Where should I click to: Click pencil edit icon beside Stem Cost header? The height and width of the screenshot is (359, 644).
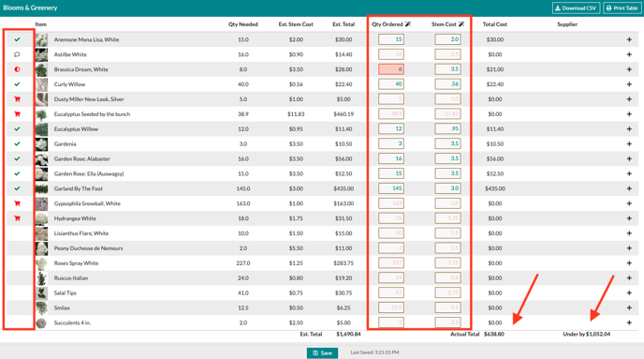(x=461, y=24)
